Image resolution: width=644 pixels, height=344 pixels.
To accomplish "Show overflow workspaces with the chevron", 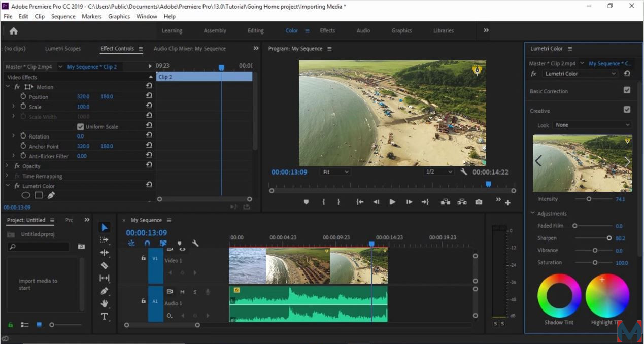I will tap(486, 30).
